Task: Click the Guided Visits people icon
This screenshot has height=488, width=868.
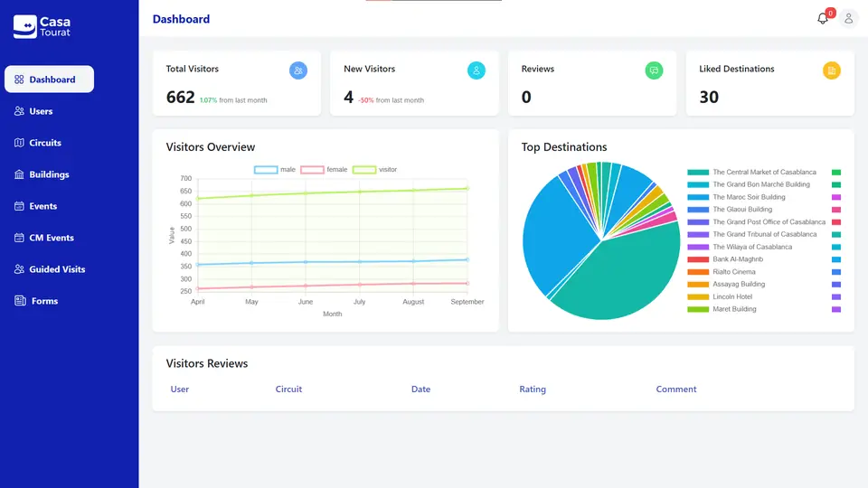Action: (x=19, y=269)
